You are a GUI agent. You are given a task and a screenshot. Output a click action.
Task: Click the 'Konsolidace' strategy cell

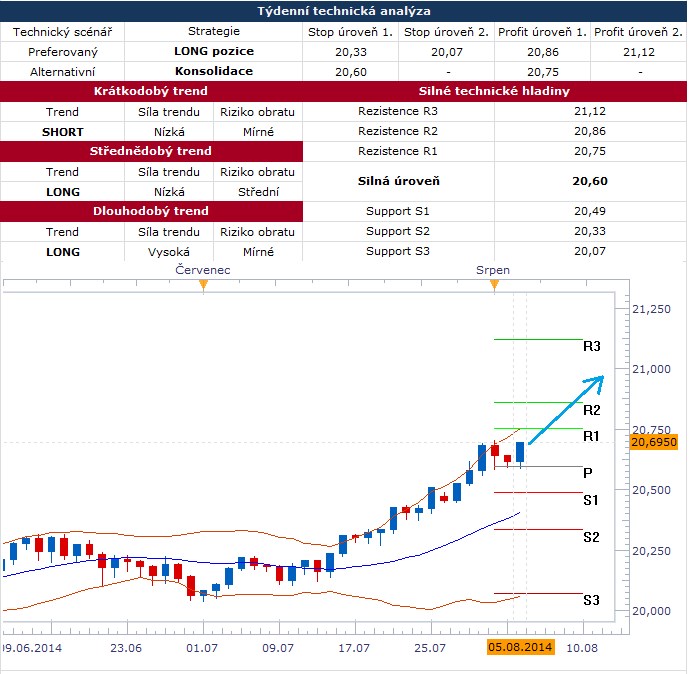click(214, 71)
